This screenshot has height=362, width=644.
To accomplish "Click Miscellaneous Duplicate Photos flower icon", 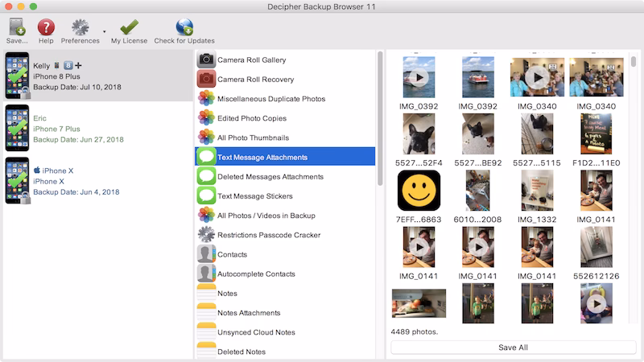I will coord(206,98).
